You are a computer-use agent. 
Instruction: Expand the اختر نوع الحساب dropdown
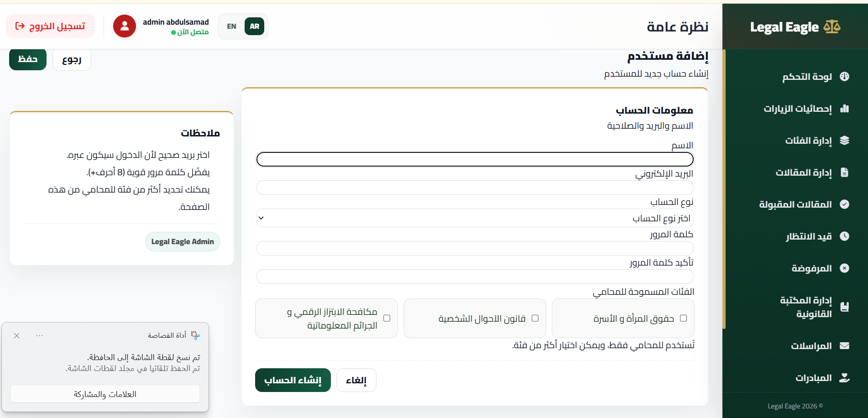[x=475, y=218]
